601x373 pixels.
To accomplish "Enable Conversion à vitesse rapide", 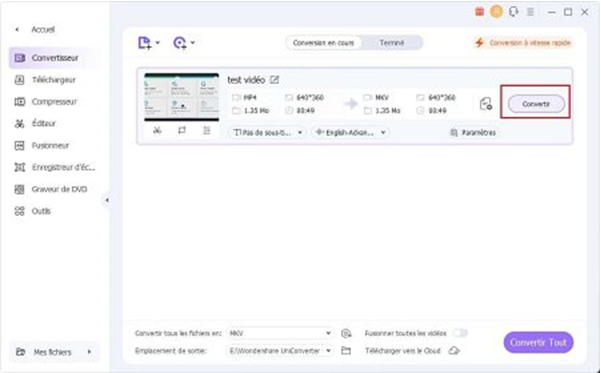I will [523, 43].
